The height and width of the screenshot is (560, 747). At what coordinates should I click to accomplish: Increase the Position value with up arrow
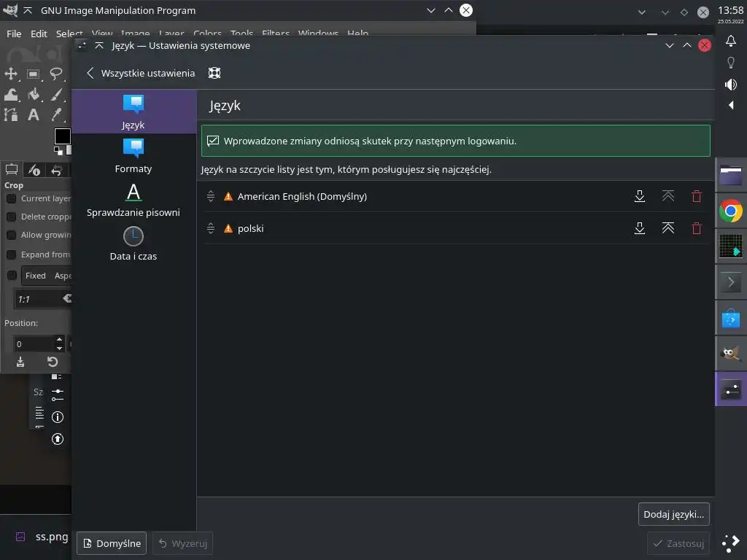coord(59,340)
